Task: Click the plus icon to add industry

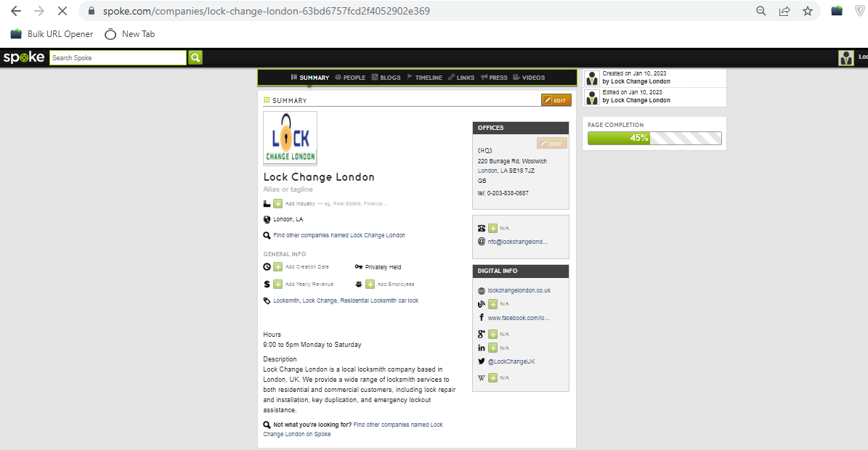Action: coord(278,204)
